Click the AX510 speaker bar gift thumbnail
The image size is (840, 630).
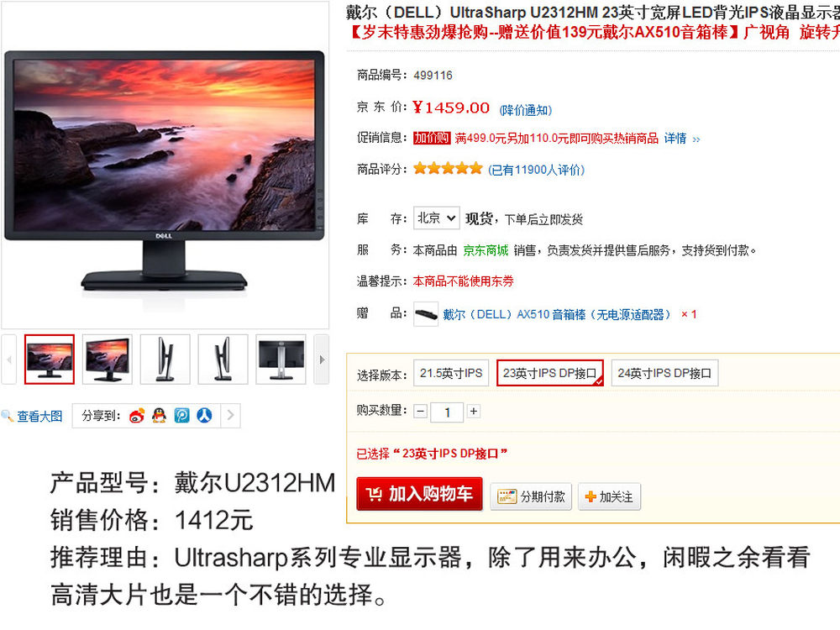[426, 314]
